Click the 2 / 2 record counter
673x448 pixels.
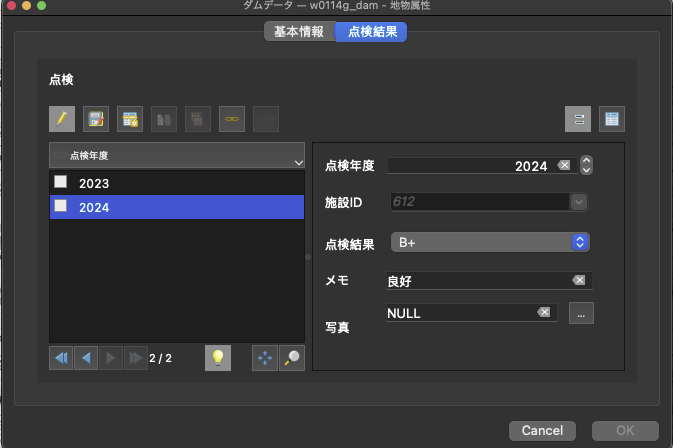(160, 358)
